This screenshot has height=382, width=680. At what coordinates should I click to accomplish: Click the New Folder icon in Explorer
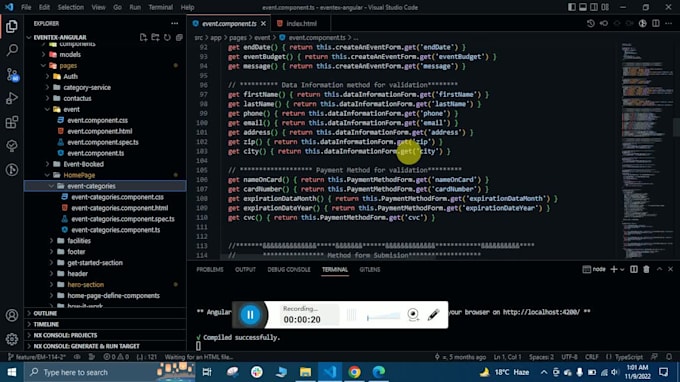155,37
